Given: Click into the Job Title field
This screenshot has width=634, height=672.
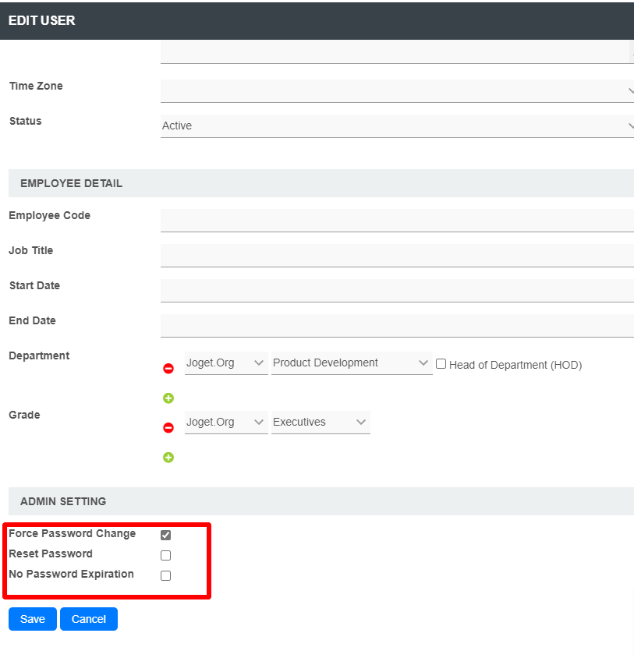Looking at the screenshot, I should [397, 256].
